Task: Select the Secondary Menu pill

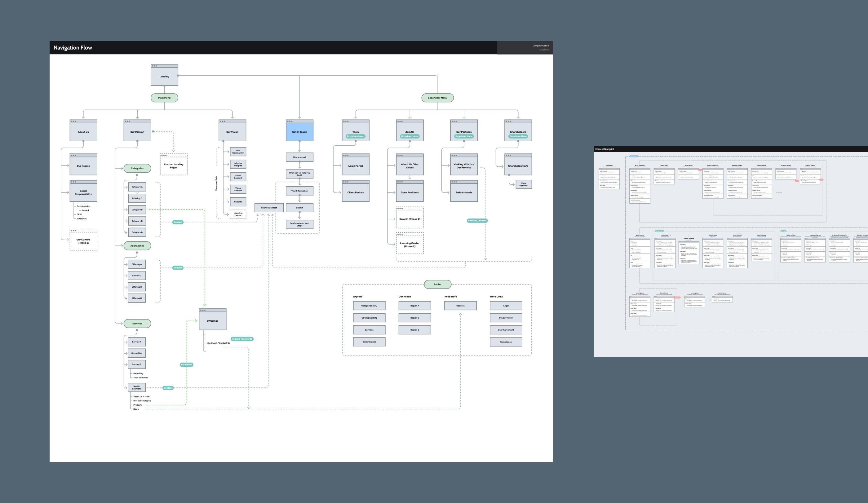Action: pos(437,98)
